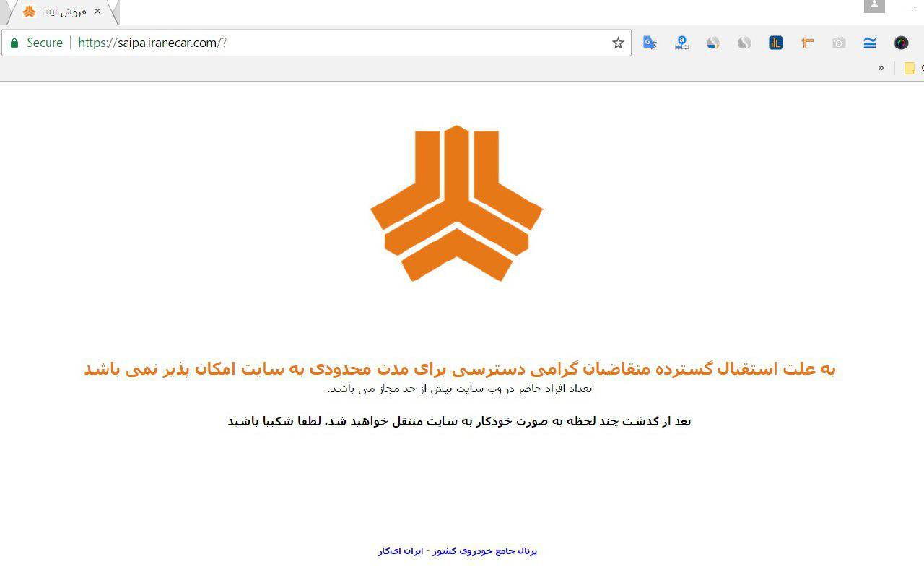Expand hidden bookmarks with the double chevron
Image resolution: width=924 pixels, height=580 pixels.
(881, 68)
